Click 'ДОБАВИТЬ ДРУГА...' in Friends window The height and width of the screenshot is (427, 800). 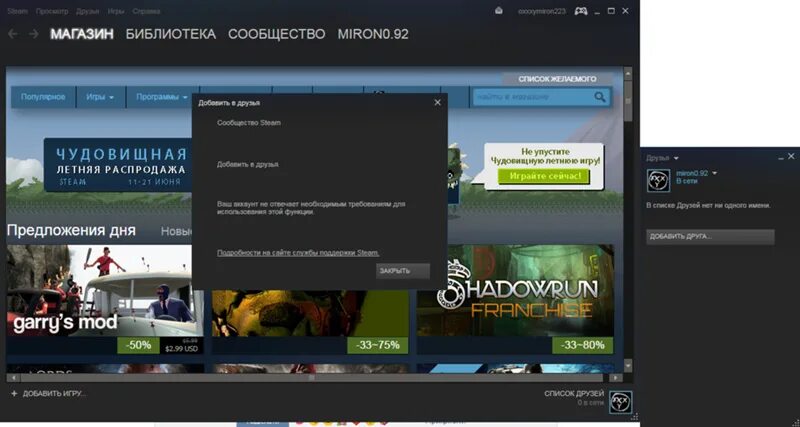710,237
